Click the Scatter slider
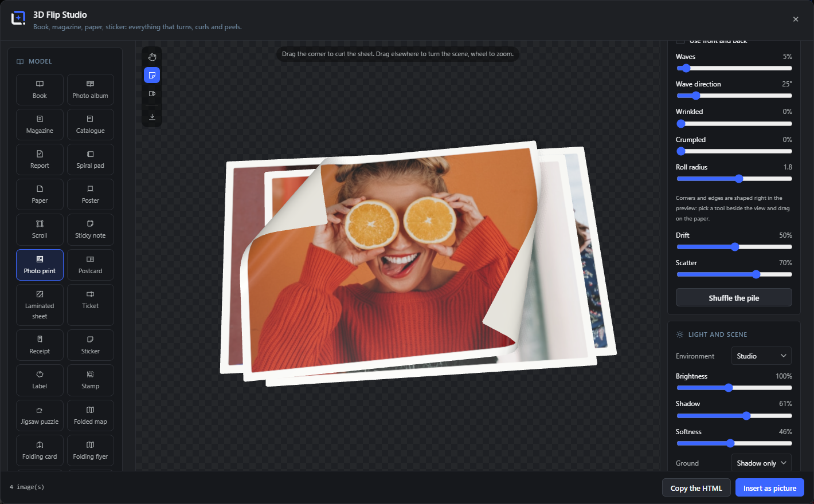 tap(734, 274)
